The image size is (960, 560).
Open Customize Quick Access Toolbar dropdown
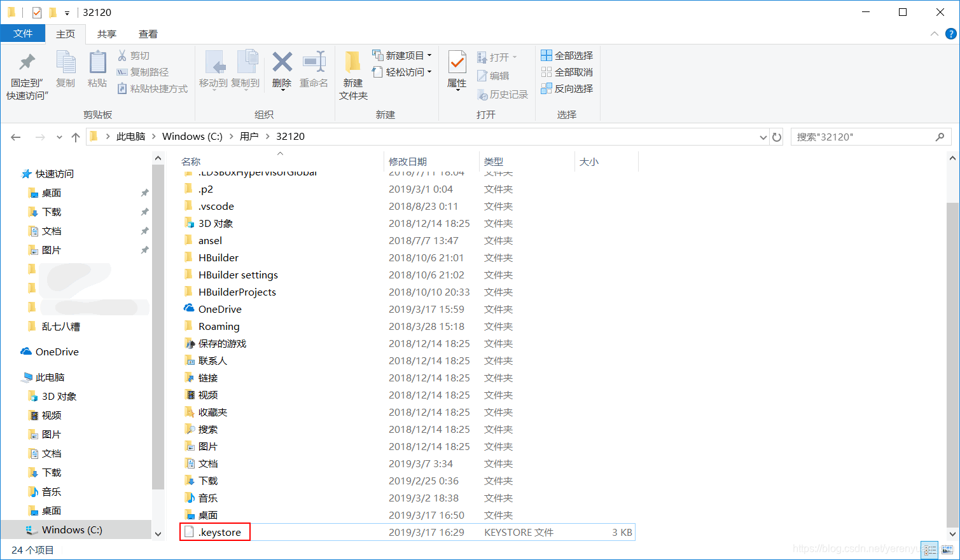pyautogui.click(x=67, y=13)
